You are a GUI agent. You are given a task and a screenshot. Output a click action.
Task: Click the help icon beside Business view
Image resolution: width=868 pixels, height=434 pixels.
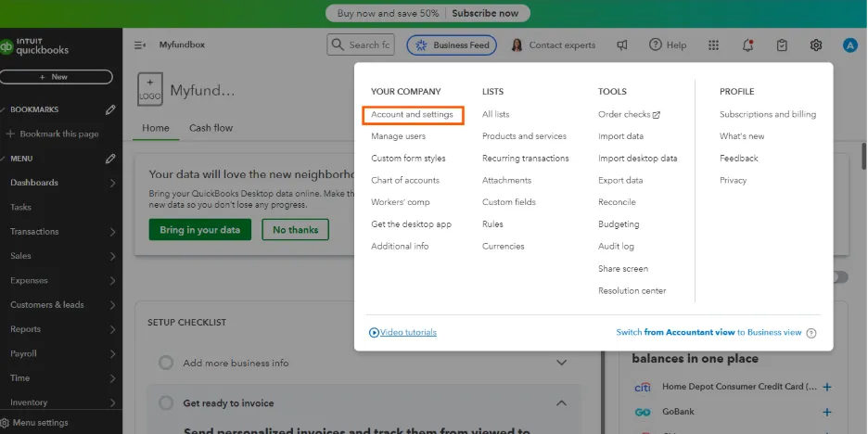811,333
